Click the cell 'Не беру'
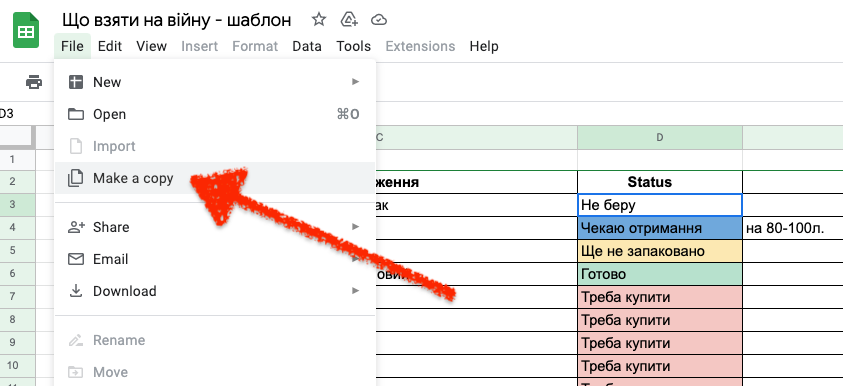The width and height of the screenshot is (843, 386). point(660,205)
